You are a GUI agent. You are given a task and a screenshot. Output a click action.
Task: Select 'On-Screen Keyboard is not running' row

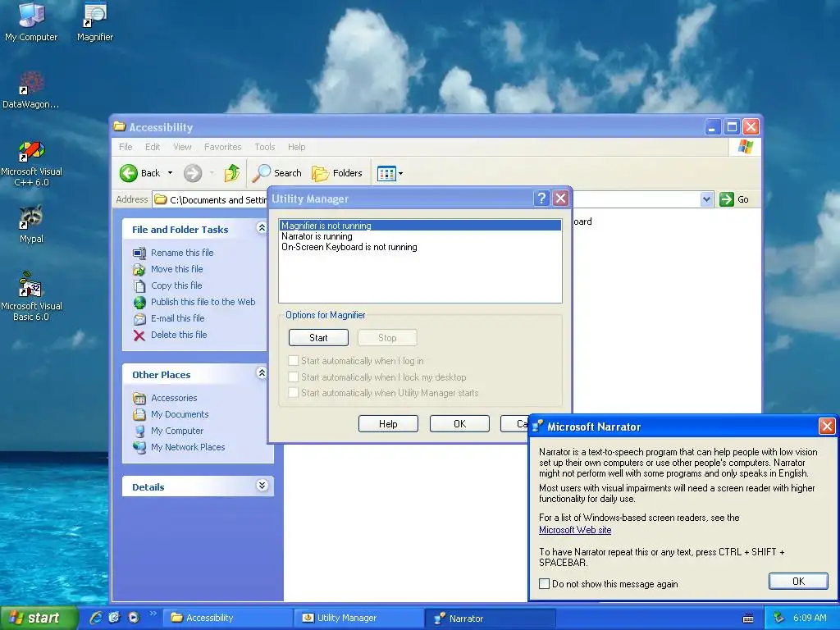click(x=420, y=247)
